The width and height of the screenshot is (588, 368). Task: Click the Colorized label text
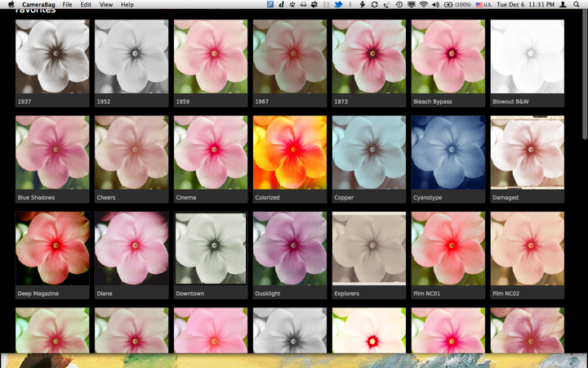(267, 198)
